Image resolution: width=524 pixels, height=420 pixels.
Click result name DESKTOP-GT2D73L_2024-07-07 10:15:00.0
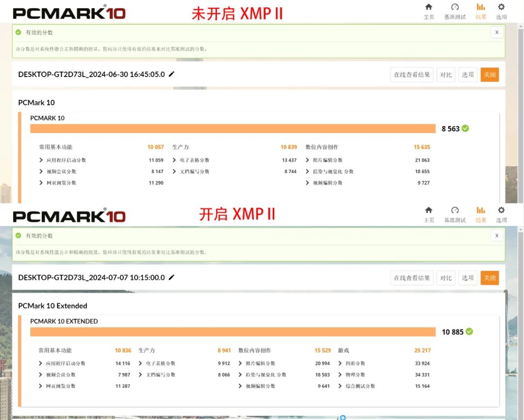click(x=91, y=277)
